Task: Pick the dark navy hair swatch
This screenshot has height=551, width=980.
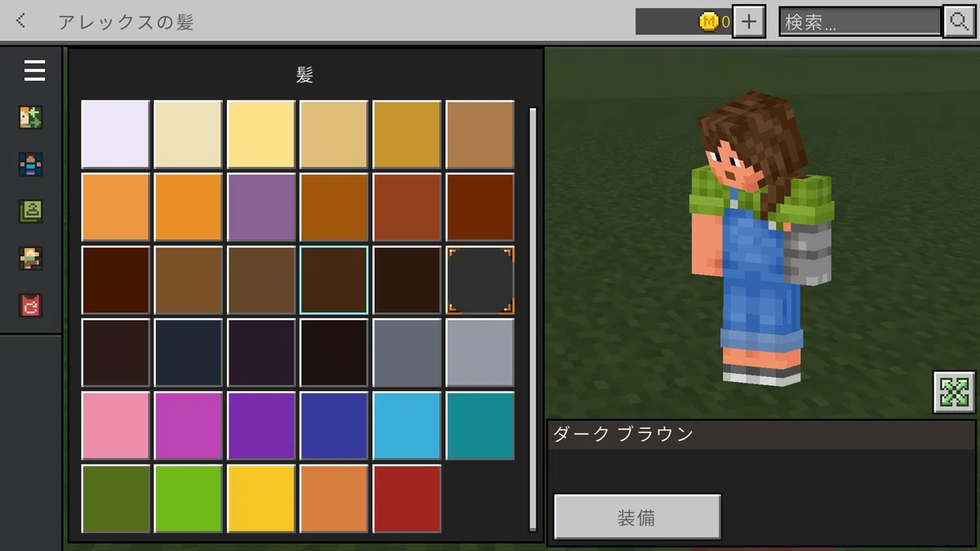Action: pyautogui.click(x=189, y=353)
